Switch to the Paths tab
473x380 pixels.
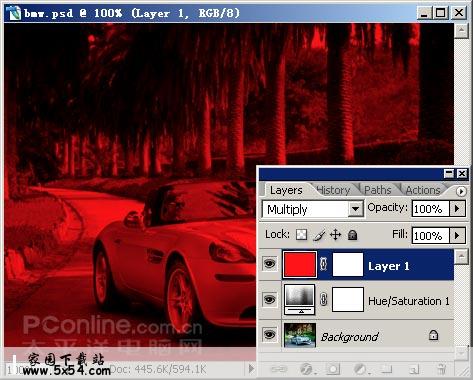[x=377, y=190]
